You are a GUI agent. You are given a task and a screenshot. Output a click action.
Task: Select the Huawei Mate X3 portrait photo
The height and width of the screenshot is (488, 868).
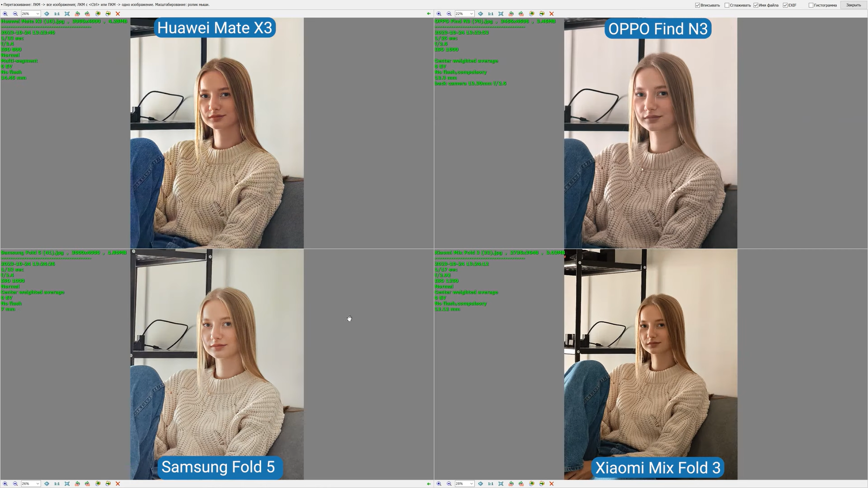tap(217, 133)
